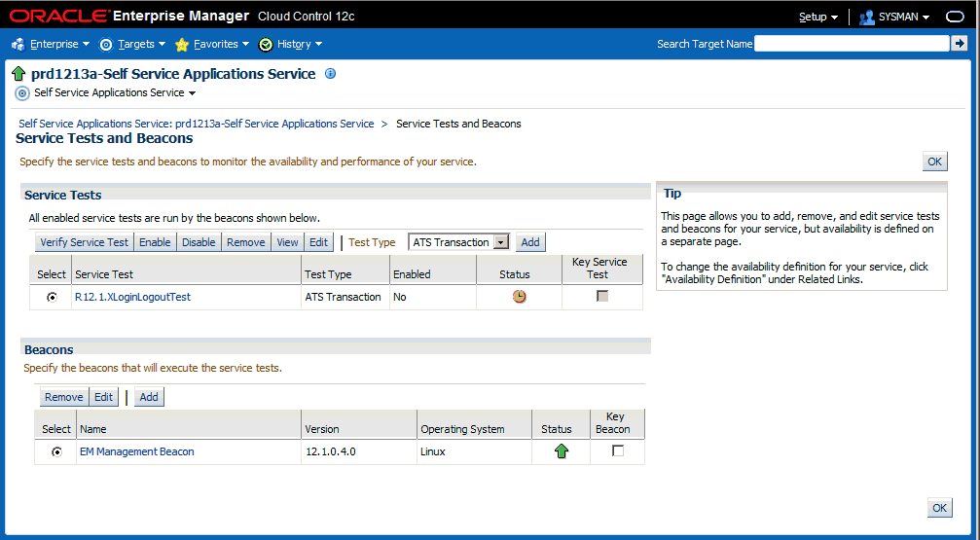Click the search go arrow button
This screenshot has height=540, width=980.
[959, 43]
